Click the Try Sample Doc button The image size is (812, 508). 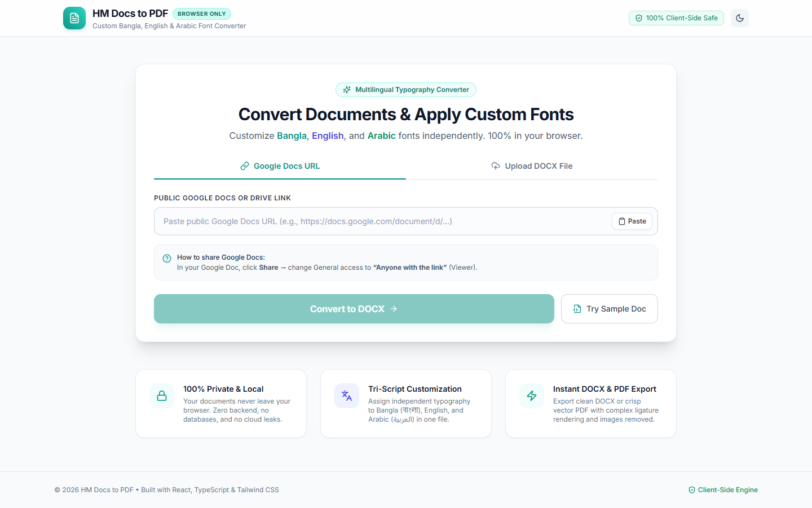pyautogui.click(x=610, y=309)
